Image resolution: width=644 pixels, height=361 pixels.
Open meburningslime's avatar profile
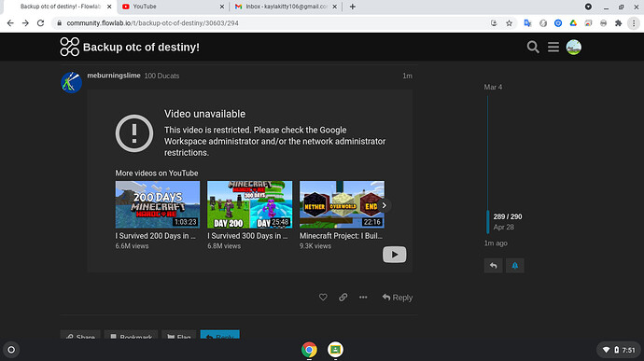tap(71, 82)
